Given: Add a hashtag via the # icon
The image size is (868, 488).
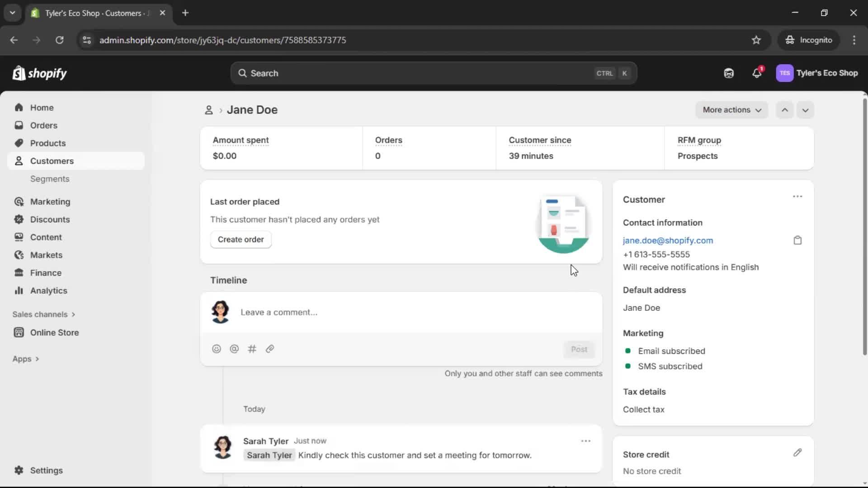Looking at the screenshot, I should click(252, 349).
